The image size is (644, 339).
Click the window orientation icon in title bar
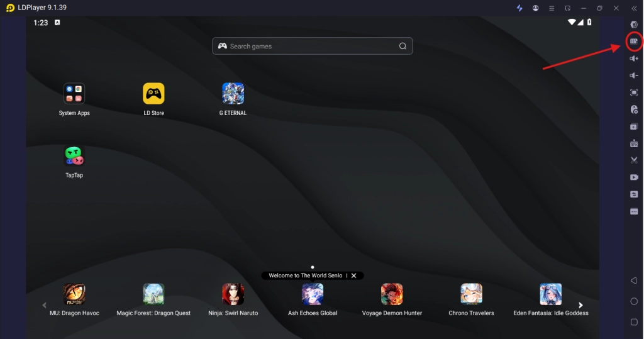click(568, 8)
